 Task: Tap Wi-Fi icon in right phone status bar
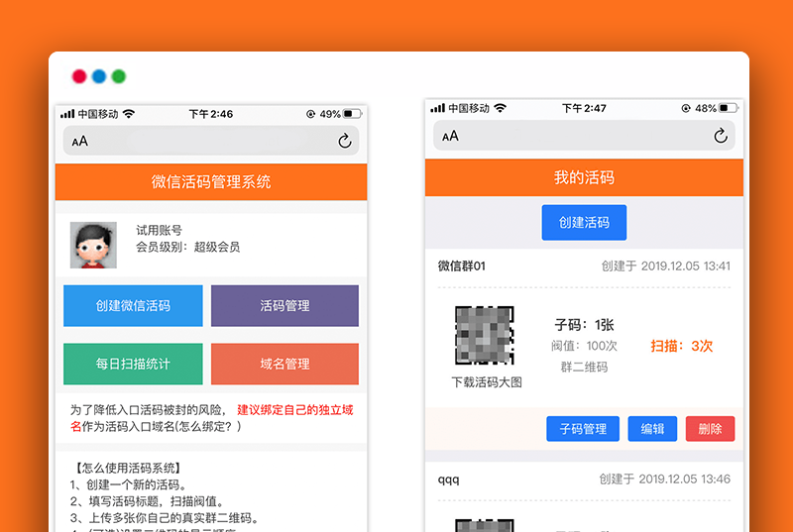click(501, 108)
